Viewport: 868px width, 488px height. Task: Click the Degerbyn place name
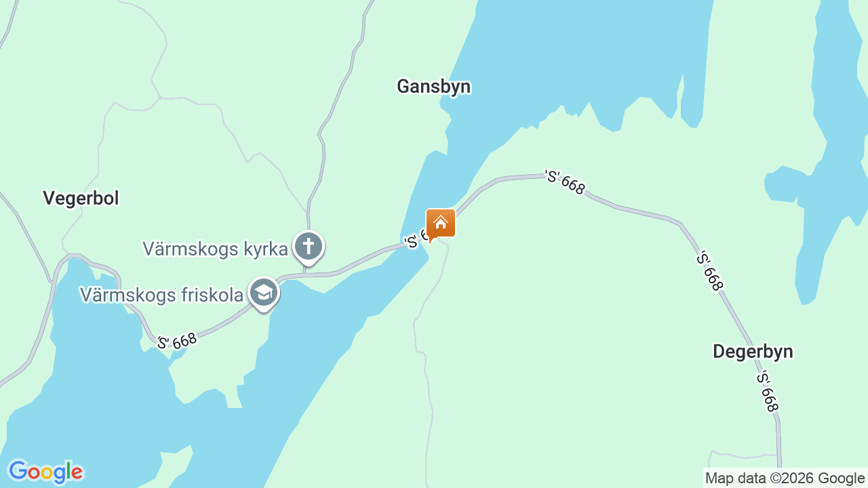click(753, 351)
